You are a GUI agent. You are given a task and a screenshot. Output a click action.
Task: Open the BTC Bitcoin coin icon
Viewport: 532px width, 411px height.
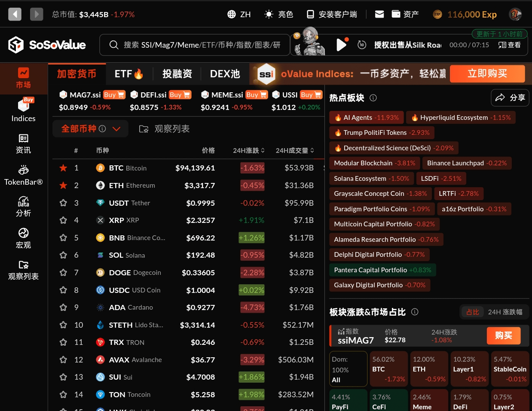(x=101, y=168)
